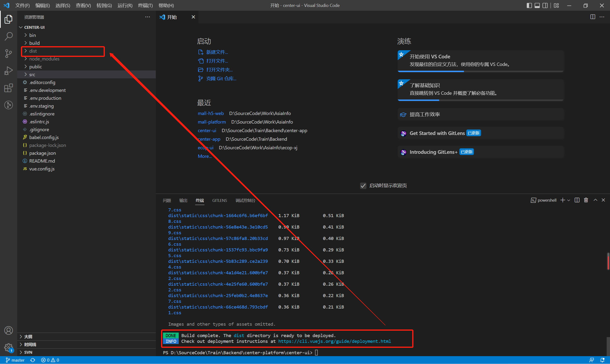Kill terminal with the trash icon
This screenshot has width=610, height=364.
[586, 200]
